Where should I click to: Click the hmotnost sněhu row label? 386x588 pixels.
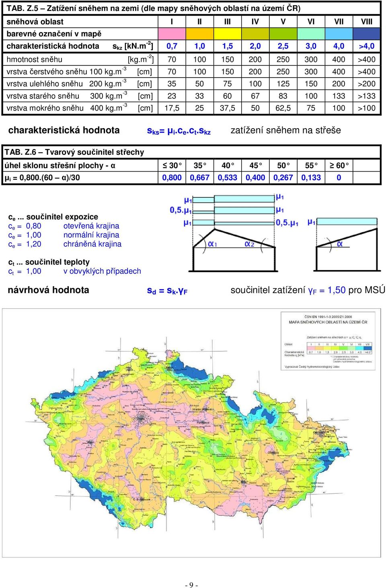coord(35,59)
